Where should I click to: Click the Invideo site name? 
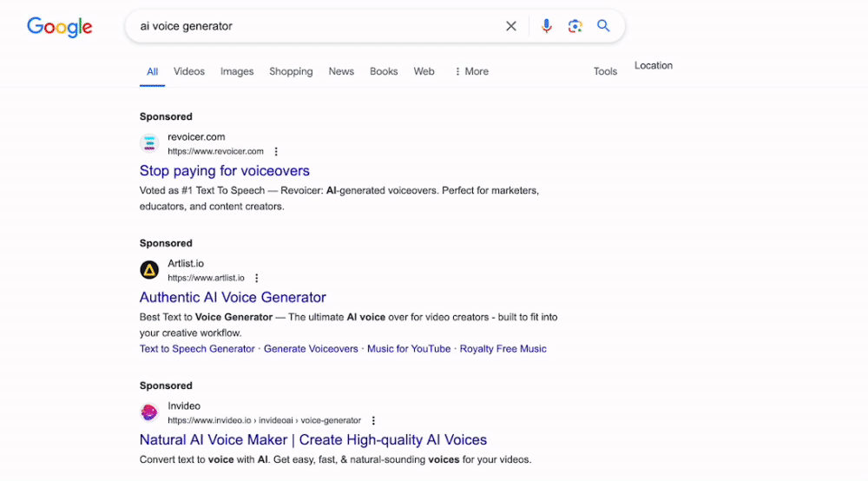(184, 405)
